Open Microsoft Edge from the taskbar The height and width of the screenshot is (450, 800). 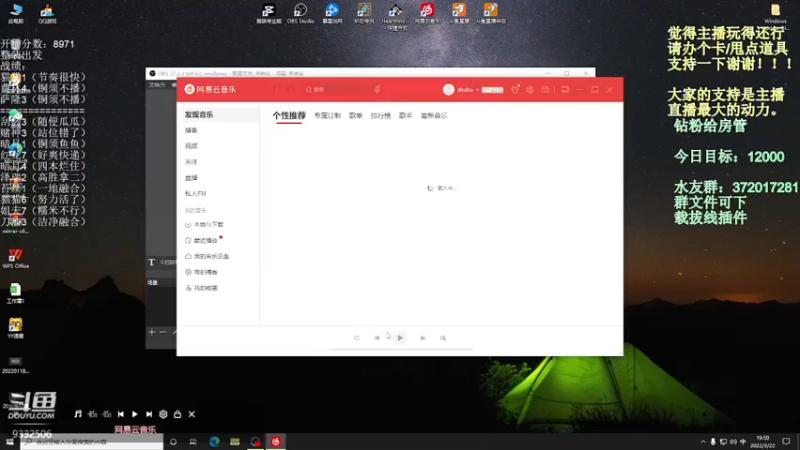tap(214, 442)
